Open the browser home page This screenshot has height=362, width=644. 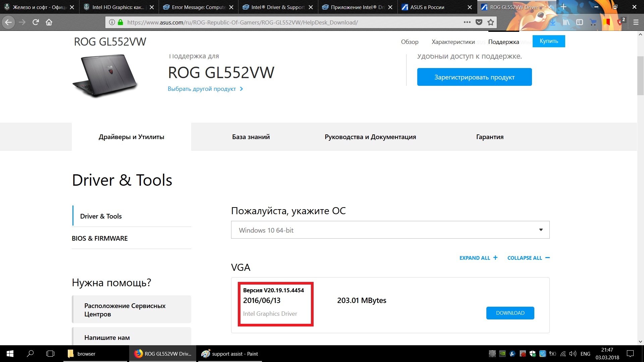(x=49, y=22)
